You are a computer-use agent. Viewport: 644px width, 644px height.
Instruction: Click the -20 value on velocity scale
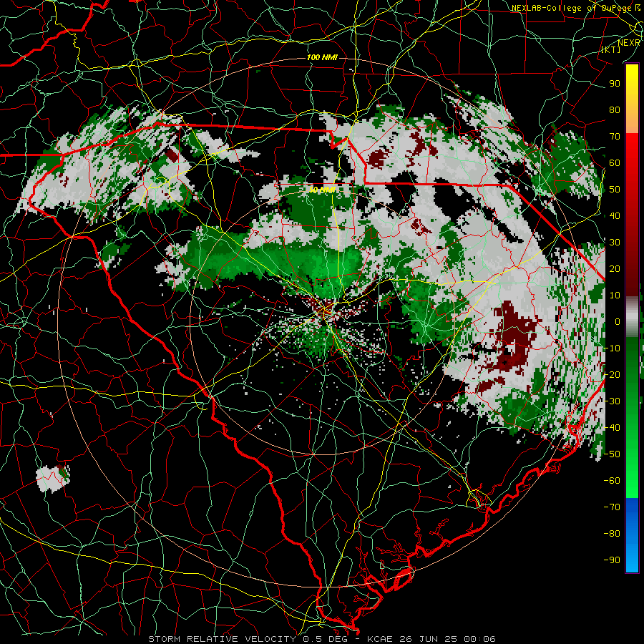click(x=612, y=375)
